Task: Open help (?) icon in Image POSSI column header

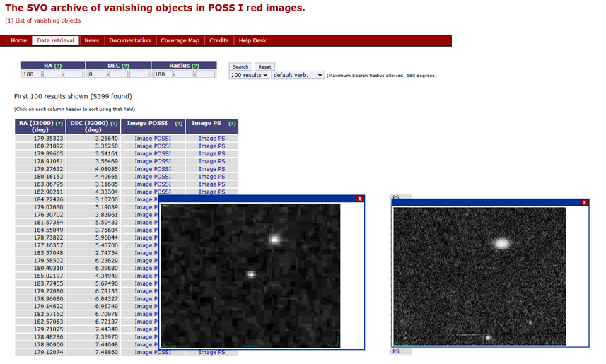Action: point(179,124)
